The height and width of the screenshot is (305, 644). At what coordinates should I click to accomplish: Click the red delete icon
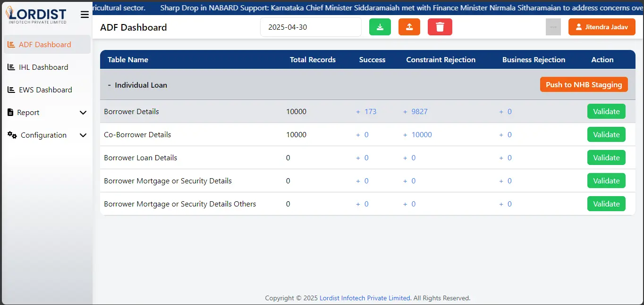click(440, 27)
